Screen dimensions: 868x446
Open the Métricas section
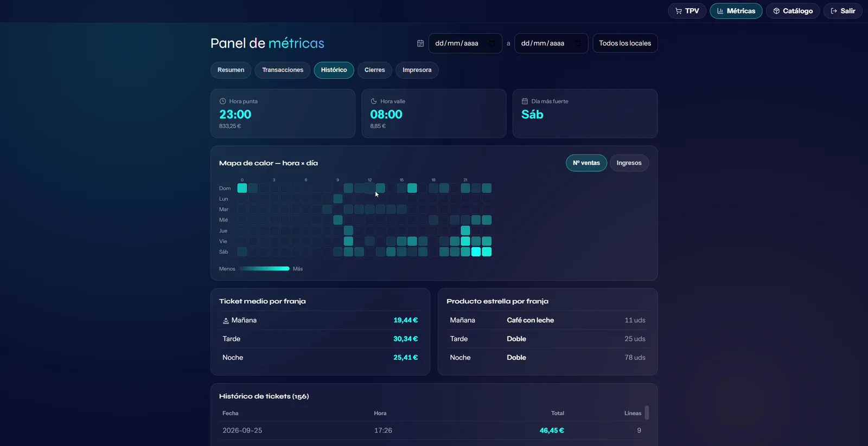click(x=736, y=11)
